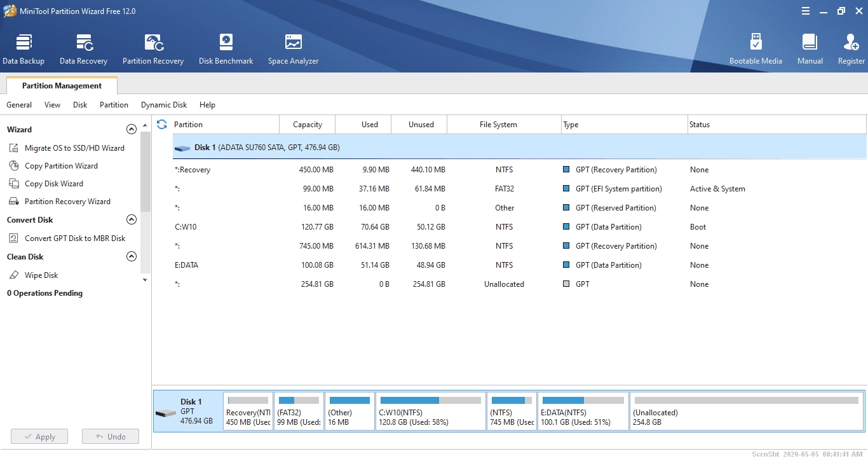Open Data Backup tool
This screenshot has height=463, width=868.
[x=24, y=50]
